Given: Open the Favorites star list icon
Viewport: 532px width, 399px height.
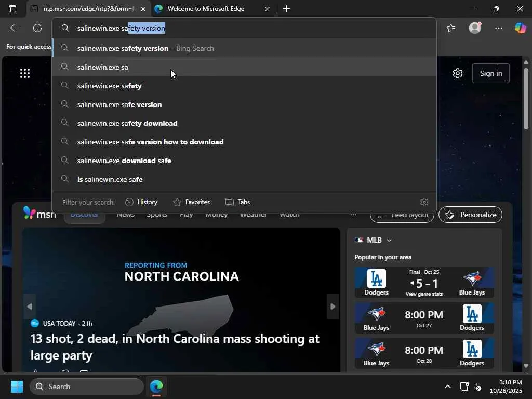Looking at the screenshot, I should point(451,28).
